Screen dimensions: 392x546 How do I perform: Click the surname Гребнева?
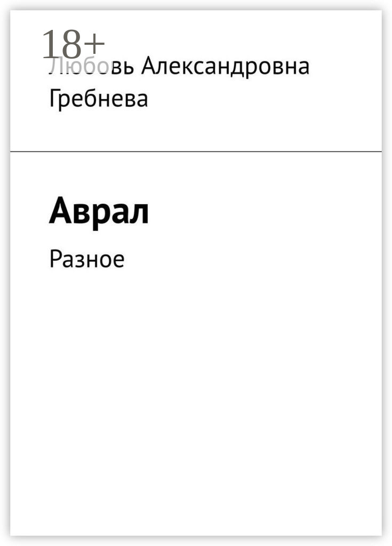click(99, 99)
